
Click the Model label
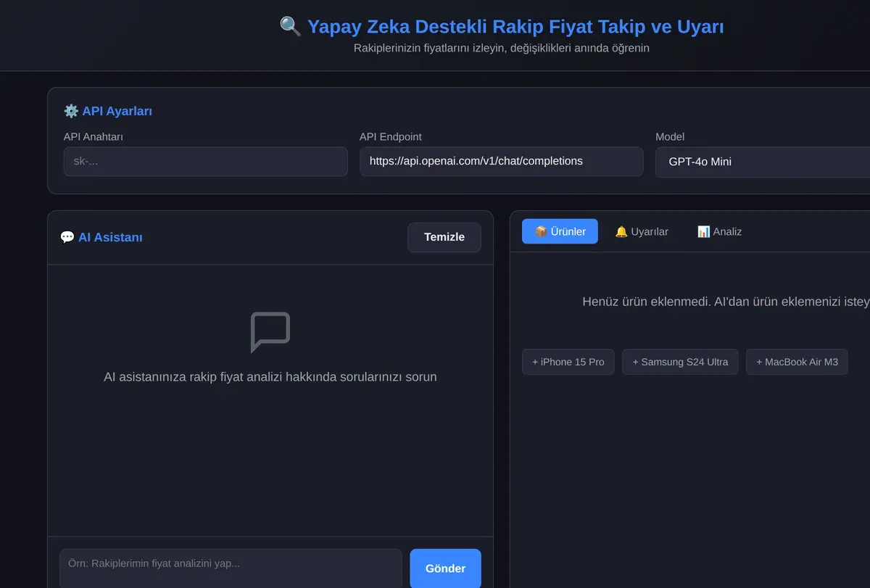tap(670, 136)
